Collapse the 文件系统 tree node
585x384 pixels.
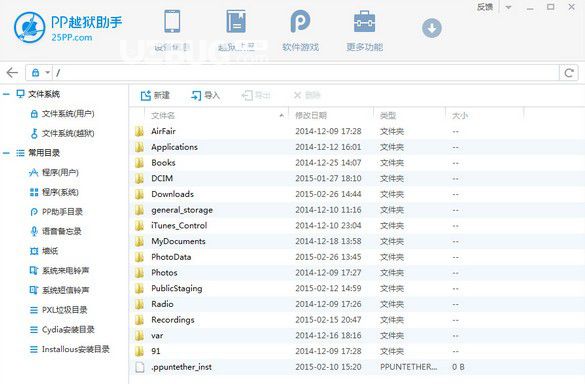coord(6,94)
